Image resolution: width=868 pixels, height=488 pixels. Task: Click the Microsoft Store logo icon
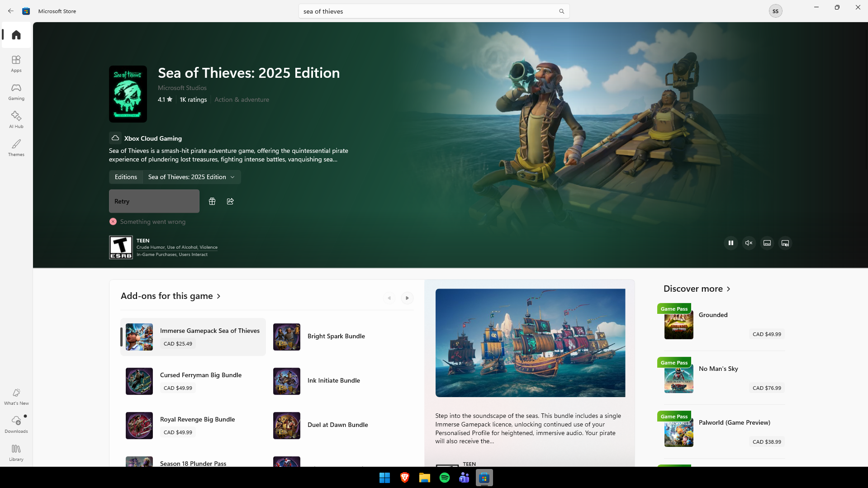click(26, 11)
